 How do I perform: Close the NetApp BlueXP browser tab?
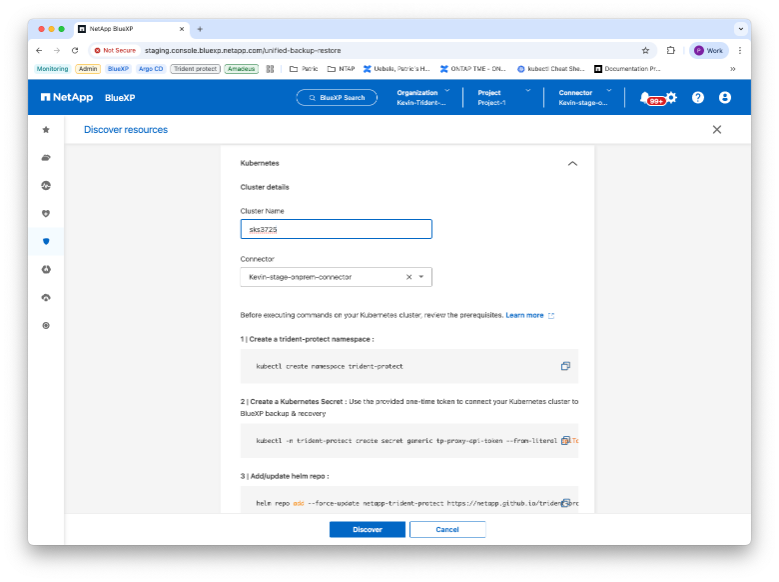click(x=181, y=29)
